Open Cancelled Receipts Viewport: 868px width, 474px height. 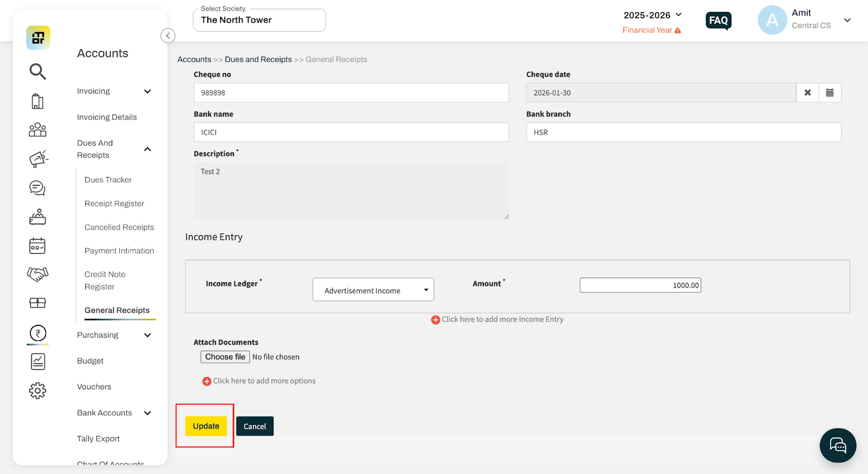coord(119,227)
